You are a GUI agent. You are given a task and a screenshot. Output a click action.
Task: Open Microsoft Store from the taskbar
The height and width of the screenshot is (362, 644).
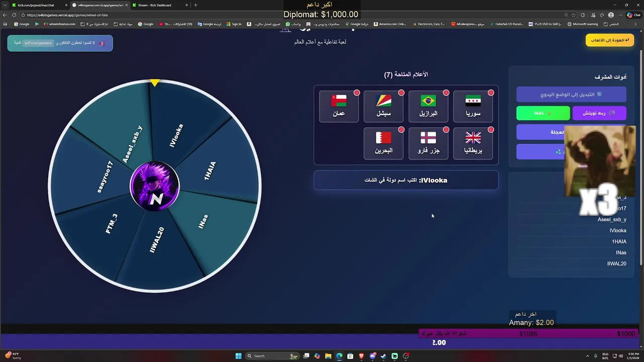click(x=350, y=356)
